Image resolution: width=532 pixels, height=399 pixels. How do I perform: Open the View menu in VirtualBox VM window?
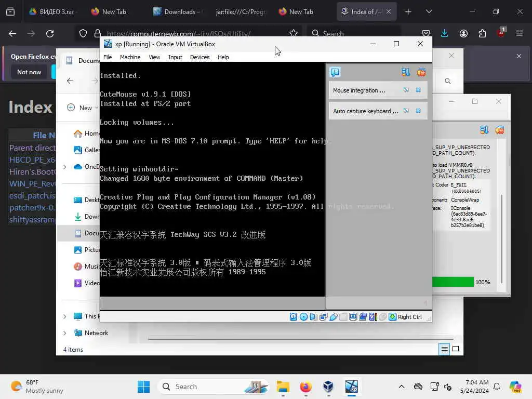154,57
